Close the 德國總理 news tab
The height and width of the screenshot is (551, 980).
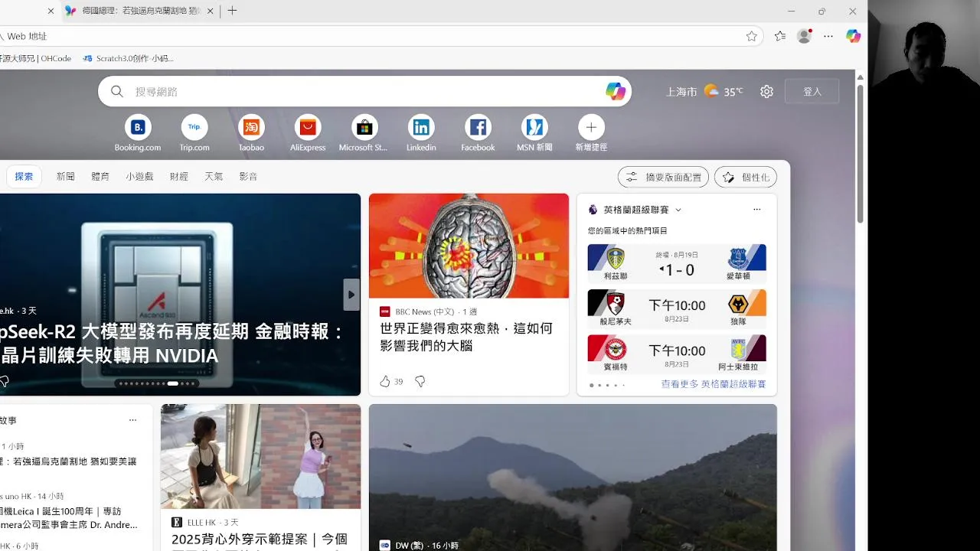coord(211,11)
